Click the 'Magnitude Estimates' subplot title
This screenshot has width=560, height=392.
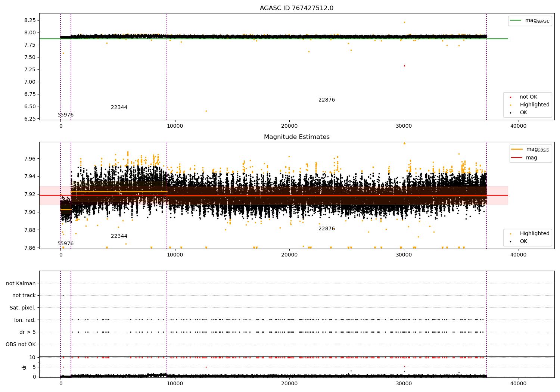click(296, 137)
